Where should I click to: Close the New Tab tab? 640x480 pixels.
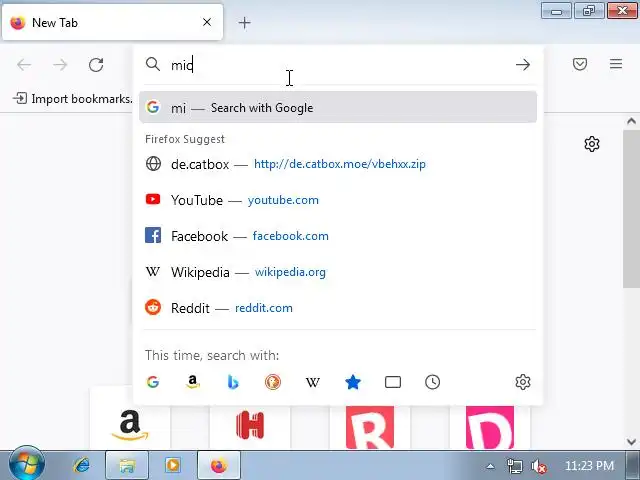coord(207,22)
